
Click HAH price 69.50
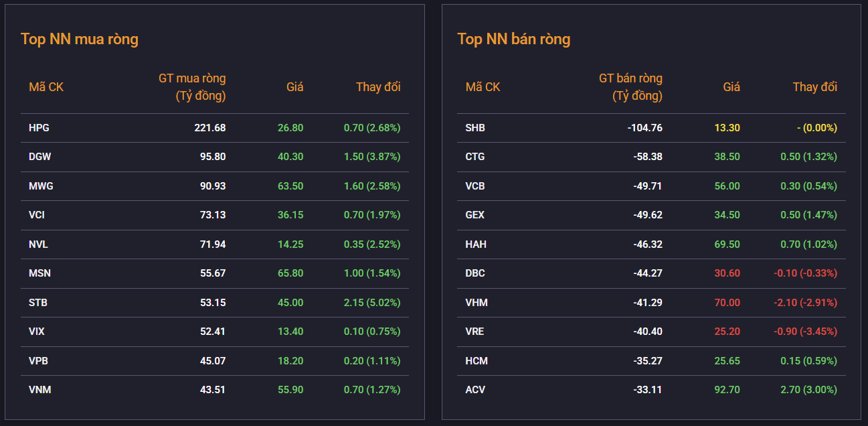click(727, 244)
